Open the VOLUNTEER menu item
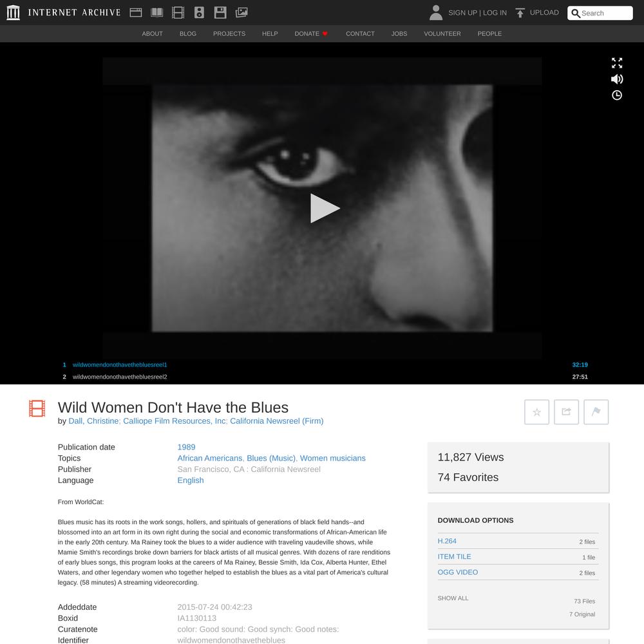 442,33
